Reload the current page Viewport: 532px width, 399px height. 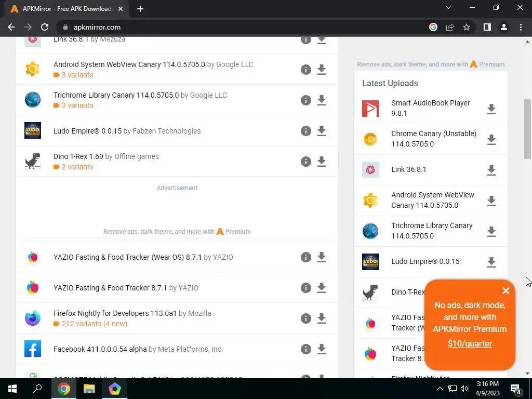coord(45,27)
